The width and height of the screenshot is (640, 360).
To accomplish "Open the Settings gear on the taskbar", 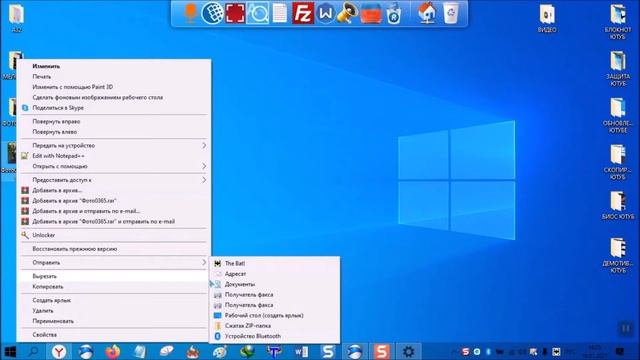I will (408, 351).
